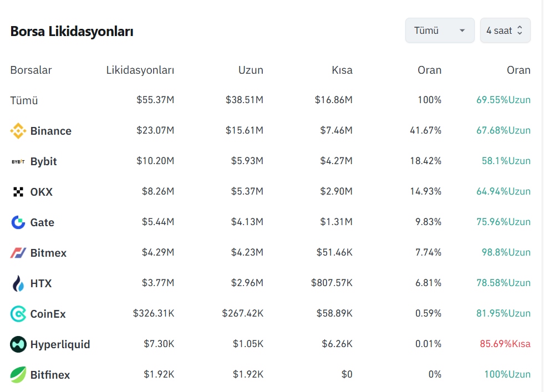Open the Tümü filter dropdown
The width and height of the screenshot is (544, 392).
[x=439, y=30]
